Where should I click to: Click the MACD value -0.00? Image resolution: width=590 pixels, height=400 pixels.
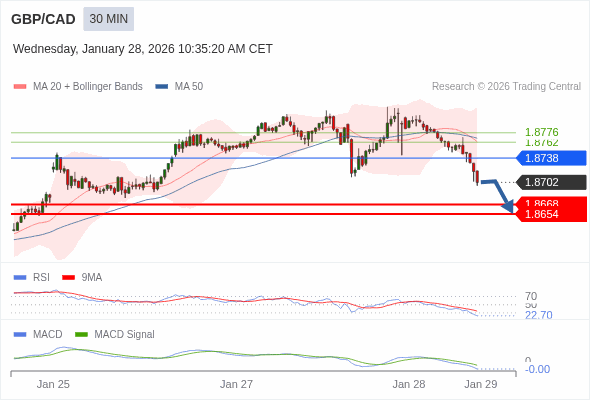537,370
